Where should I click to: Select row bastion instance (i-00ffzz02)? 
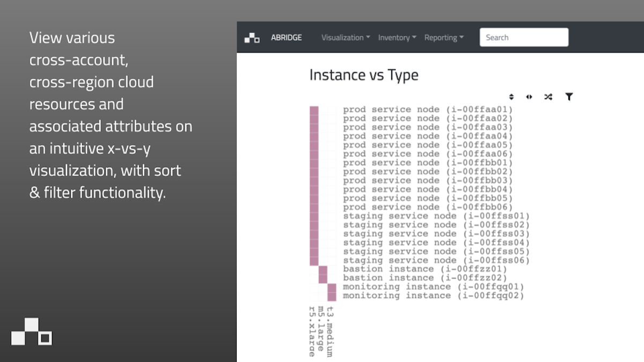pos(425,278)
